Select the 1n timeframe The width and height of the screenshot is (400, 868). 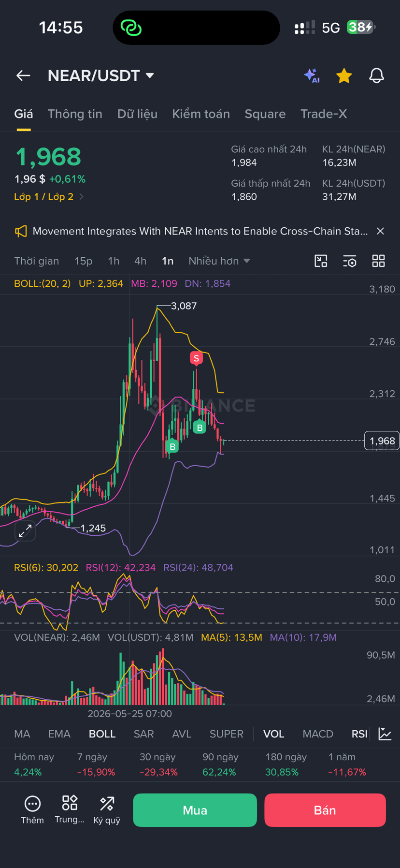coord(168,261)
